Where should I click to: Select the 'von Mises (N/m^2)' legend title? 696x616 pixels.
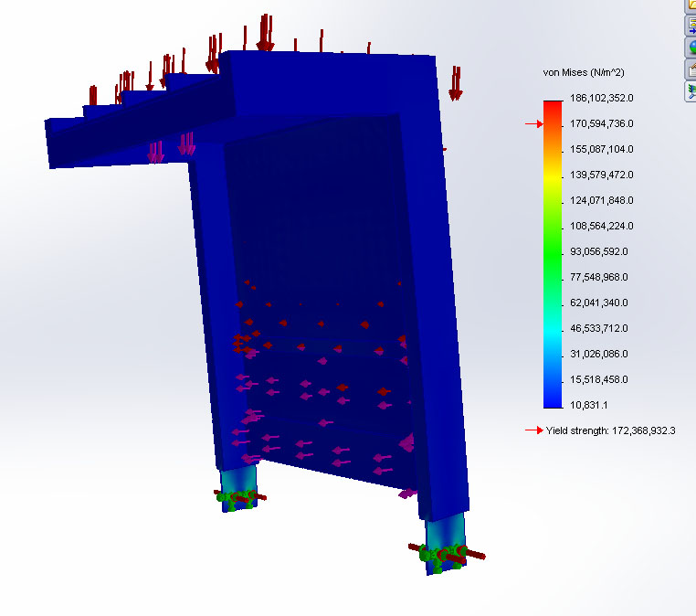coord(584,72)
